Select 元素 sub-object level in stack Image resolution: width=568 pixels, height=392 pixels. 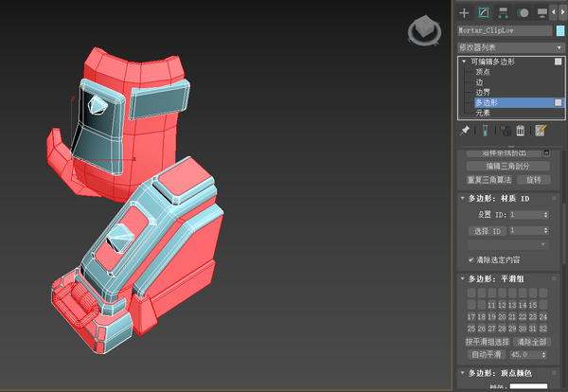[x=483, y=113]
